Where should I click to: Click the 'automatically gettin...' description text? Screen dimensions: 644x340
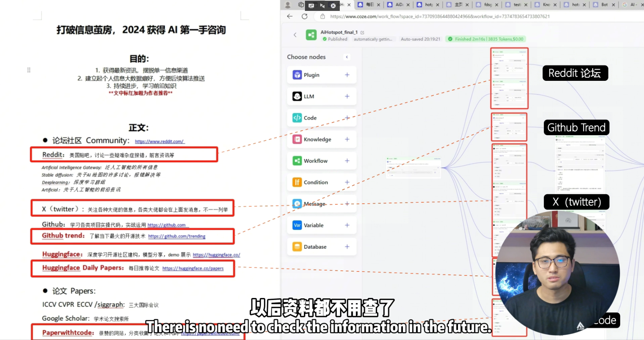coord(373,39)
